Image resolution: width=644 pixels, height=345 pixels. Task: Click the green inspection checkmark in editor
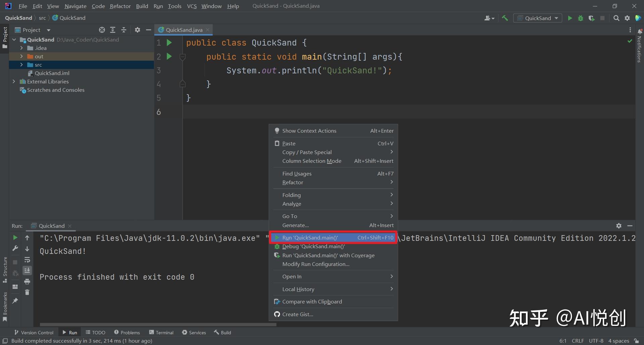(630, 41)
